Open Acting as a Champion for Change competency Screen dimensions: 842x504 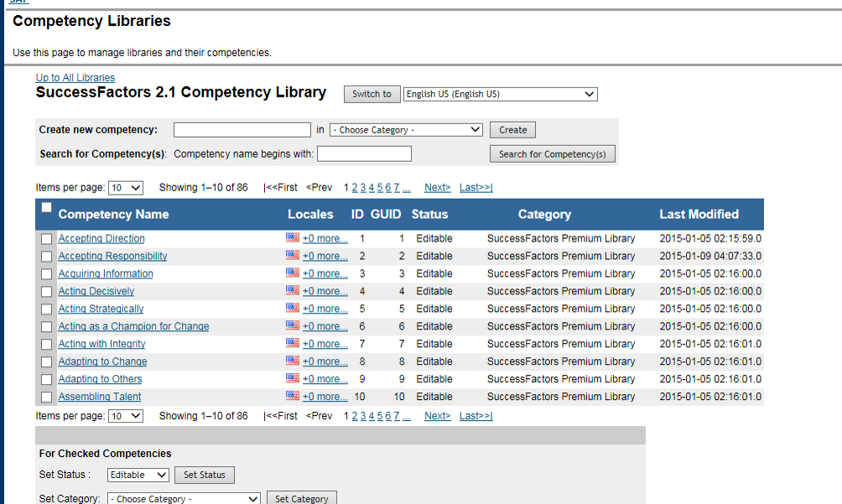click(x=133, y=326)
